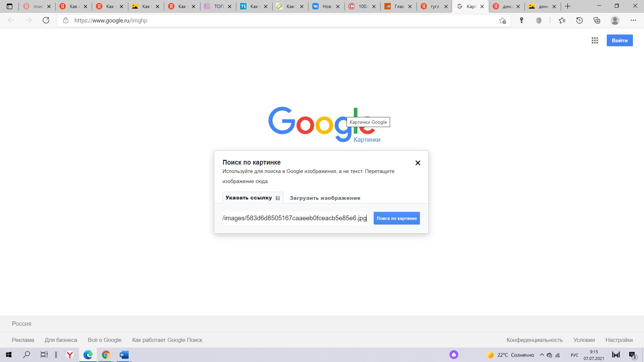Click the image URL input field
The height and width of the screenshot is (362, 644).
pos(294,218)
